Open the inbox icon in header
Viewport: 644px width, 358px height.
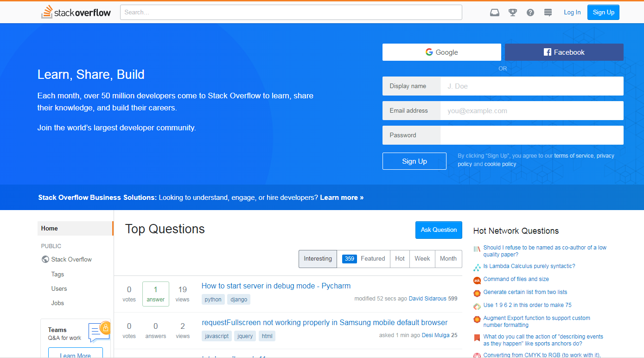(495, 13)
